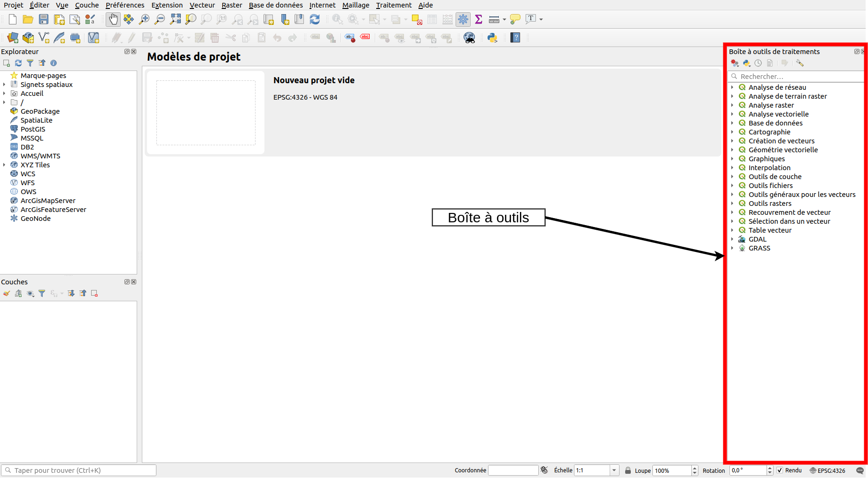Viewport: 868px width, 478px height.
Task: Save the project with the floppy disk icon
Action: (44, 19)
